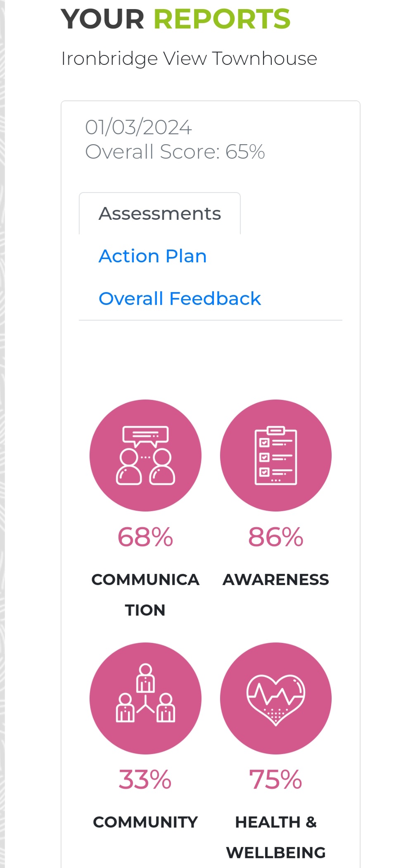Click the Communication speech-bubble people icon
The width and height of the screenshot is (413, 868).
click(x=145, y=455)
